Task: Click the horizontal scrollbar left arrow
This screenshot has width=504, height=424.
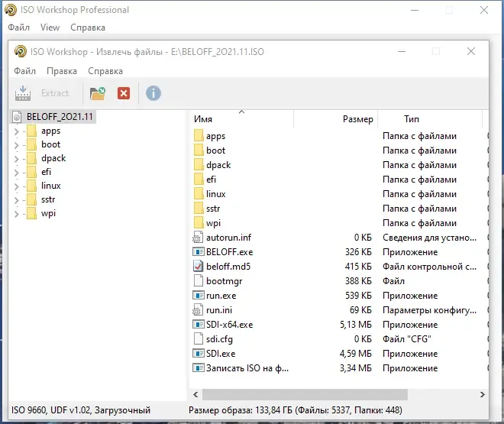Action: click(195, 394)
